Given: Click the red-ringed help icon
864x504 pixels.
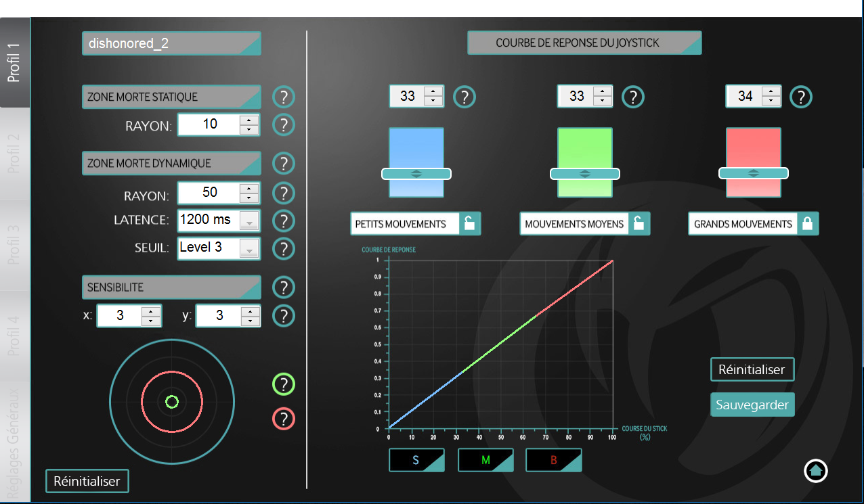Looking at the screenshot, I should pyautogui.click(x=284, y=418).
